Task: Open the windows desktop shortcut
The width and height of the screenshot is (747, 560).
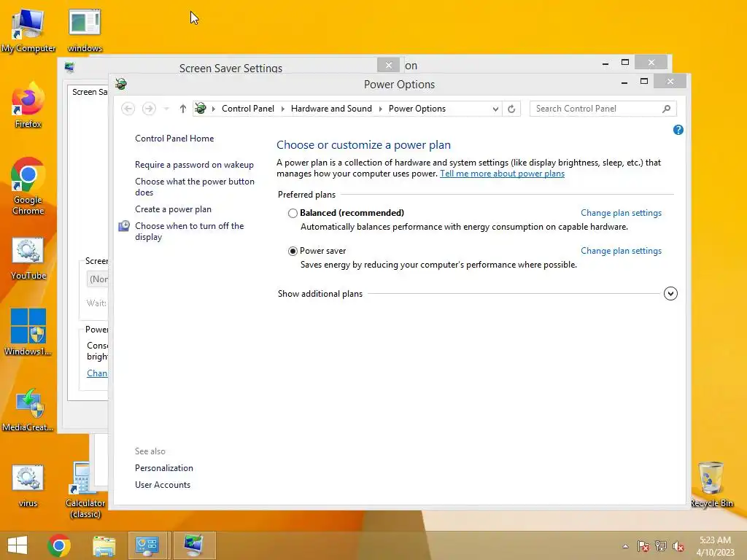Action: click(x=85, y=31)
